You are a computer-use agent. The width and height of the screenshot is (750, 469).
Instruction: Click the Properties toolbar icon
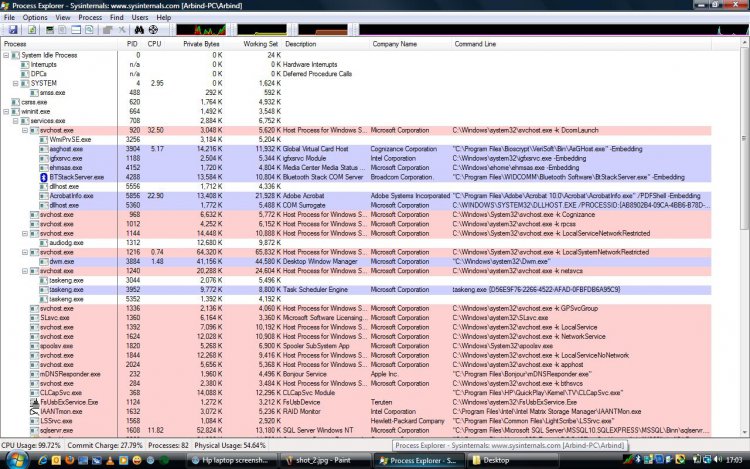click(x=108, y=30)
